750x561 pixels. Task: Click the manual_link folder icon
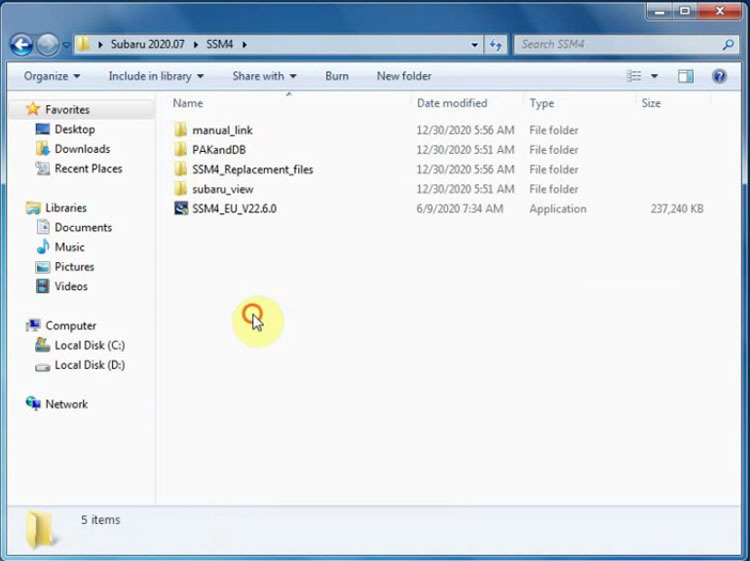click(x=180, y=130)
